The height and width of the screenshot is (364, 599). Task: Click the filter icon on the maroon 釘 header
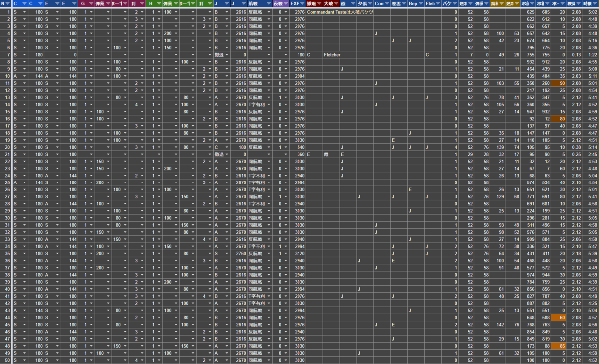click(x=141, y=4)
